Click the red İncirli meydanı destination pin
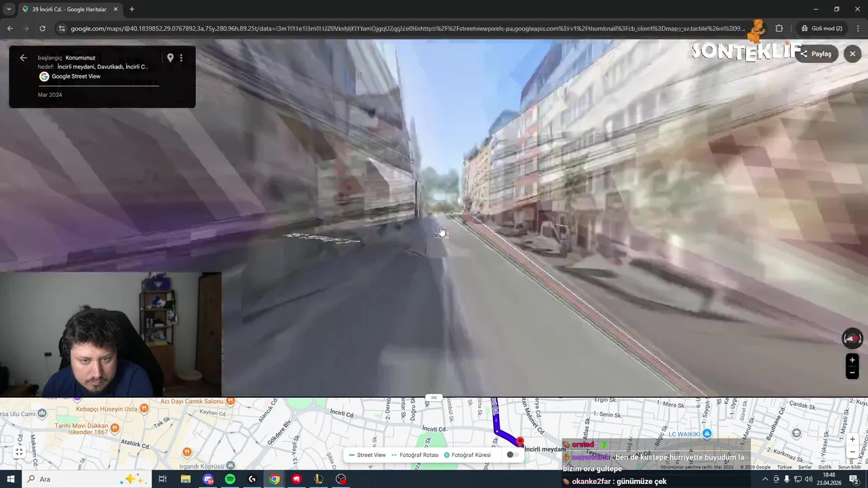868x488 pixels. coord(520,442)
